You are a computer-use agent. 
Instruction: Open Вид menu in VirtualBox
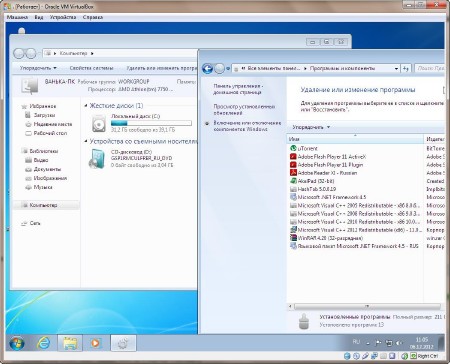[x=39, y=17]
